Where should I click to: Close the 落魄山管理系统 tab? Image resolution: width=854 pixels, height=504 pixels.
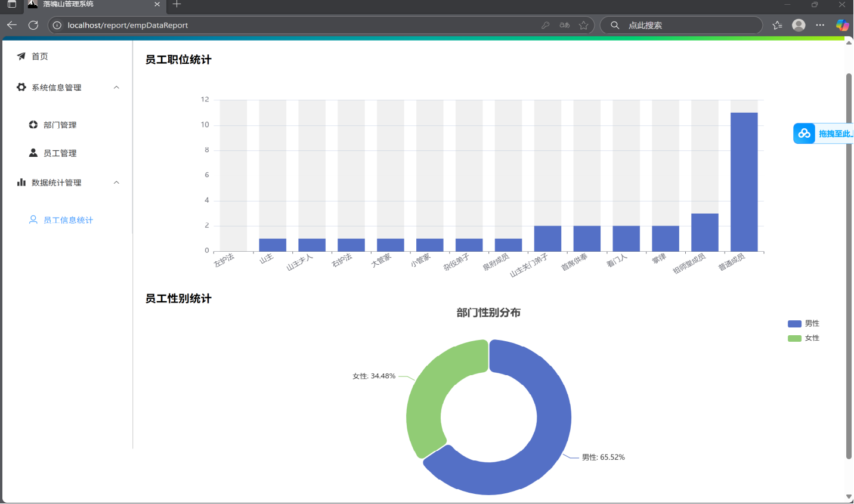tap(157, 4)
